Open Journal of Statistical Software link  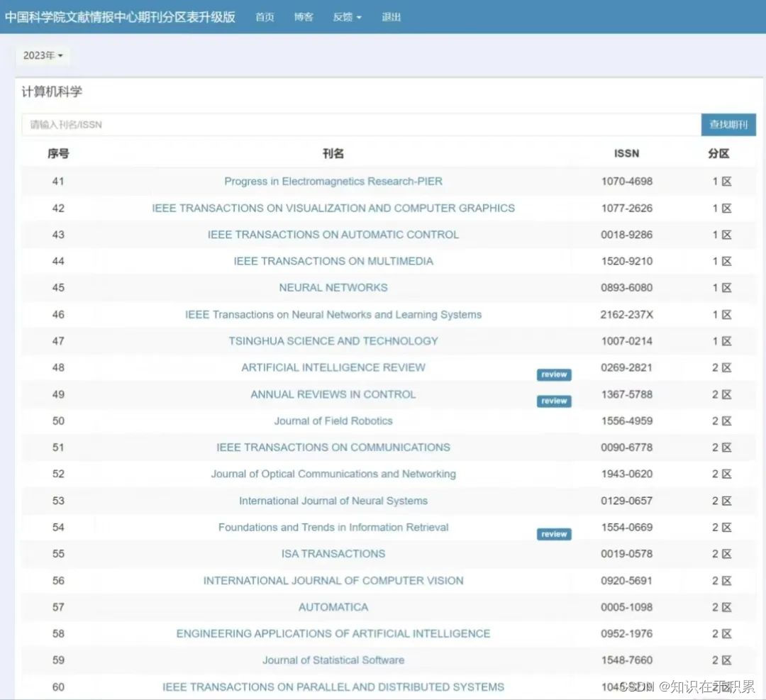coord(333,660)
